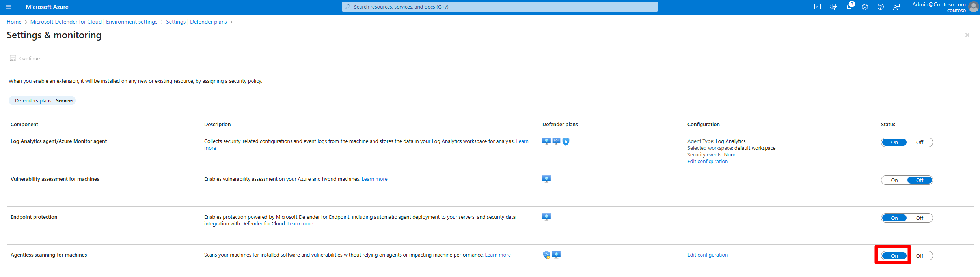Open Microsoft Defender for Cloud Environment settings breadcrumb
The height and width of the screenshot is (277, 980).
click(x=94, y=22)
